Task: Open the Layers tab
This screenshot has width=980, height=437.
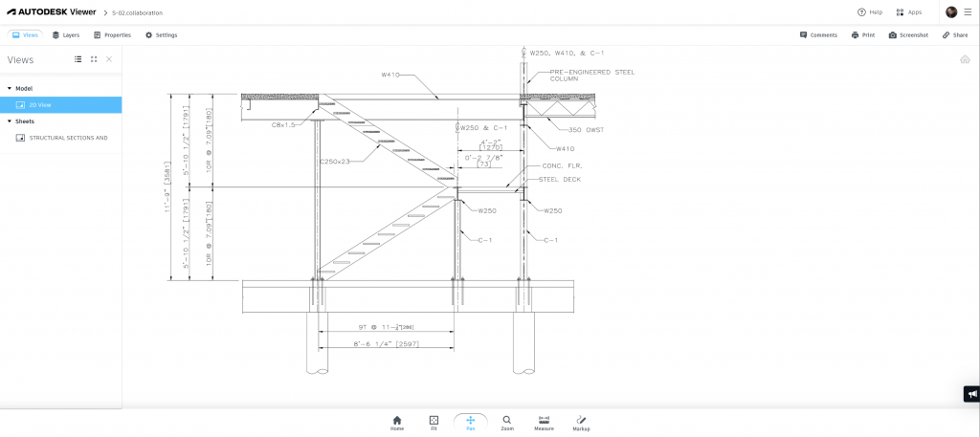Action: [66, 35]
